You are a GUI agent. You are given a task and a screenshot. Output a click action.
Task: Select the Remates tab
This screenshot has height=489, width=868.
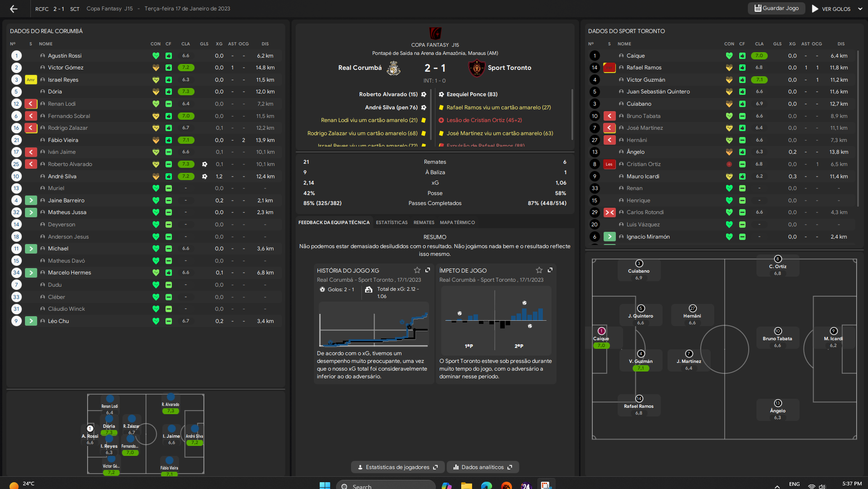click(x=424, y=222)
